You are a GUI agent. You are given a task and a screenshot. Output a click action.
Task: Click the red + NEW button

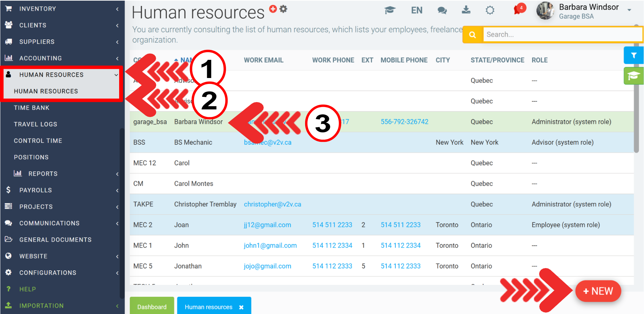point(598,291)
